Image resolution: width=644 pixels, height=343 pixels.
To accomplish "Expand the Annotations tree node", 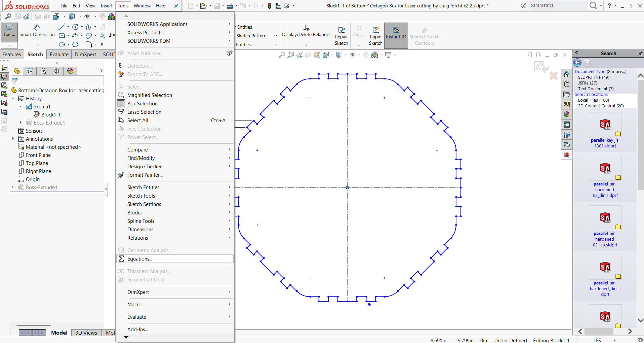I will [13, 139].
